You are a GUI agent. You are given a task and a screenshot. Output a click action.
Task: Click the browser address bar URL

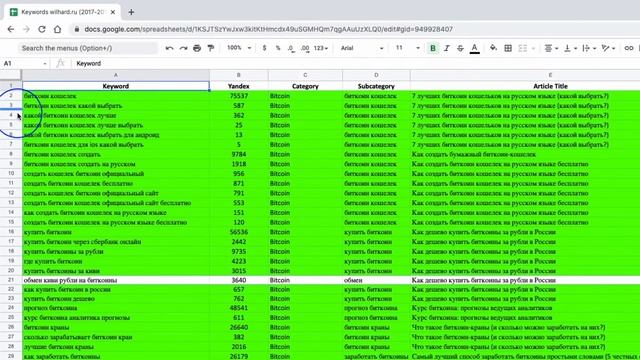click(268, 29)
